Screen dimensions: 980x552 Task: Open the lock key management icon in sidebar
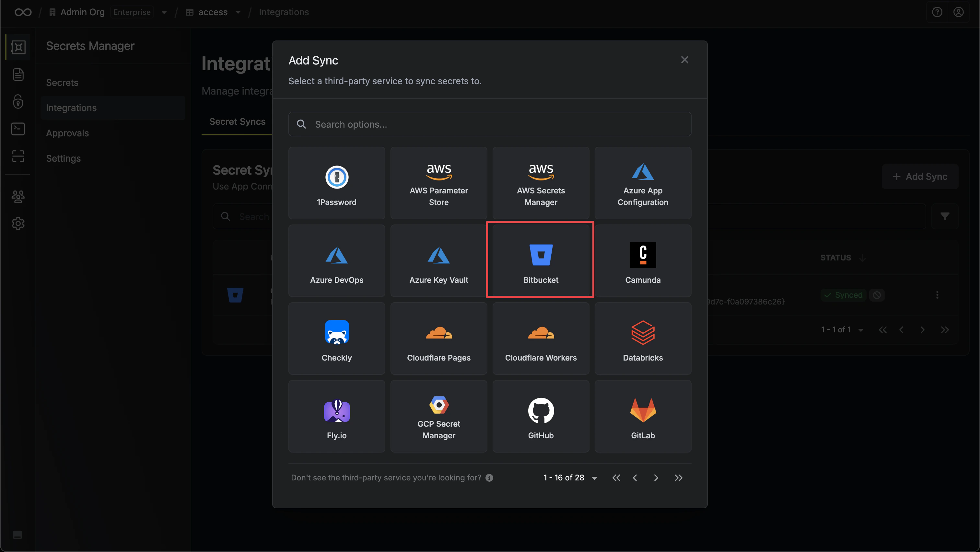[x=18, y=101]
